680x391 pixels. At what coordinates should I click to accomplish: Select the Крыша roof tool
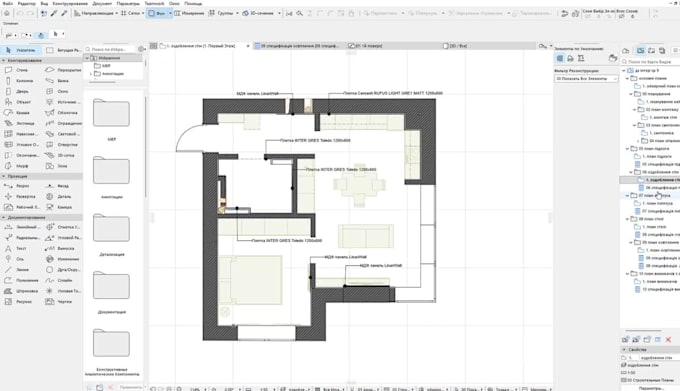tap(17, 113)
